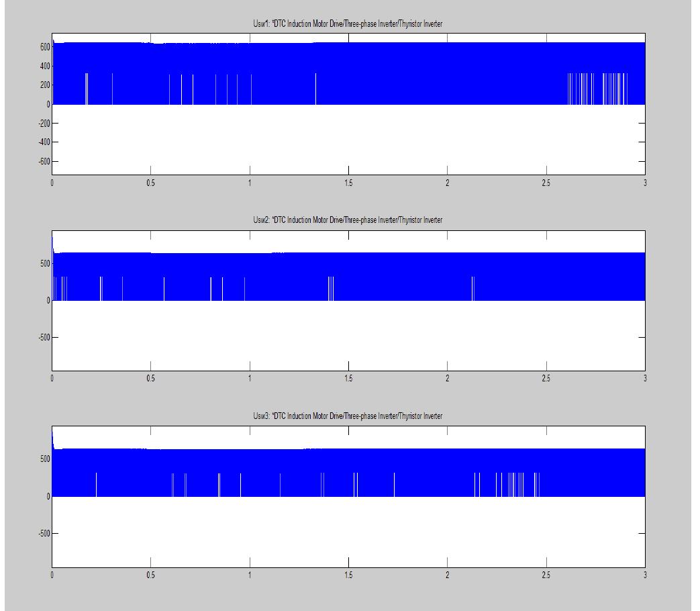Image resolution: width=700 pixels, height=611 pixels.
Task: Click the Usw2 plot title text
Action: (348, 220)
